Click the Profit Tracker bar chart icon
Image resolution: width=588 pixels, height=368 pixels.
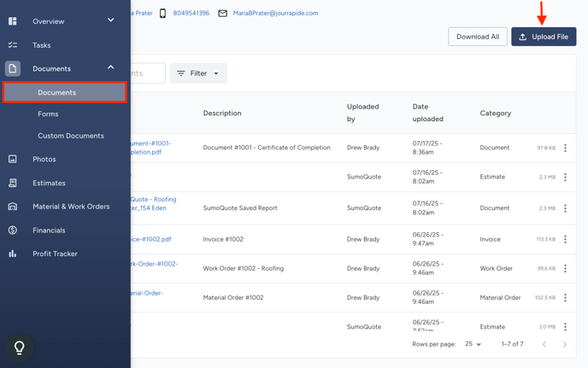tap(12, 254)
